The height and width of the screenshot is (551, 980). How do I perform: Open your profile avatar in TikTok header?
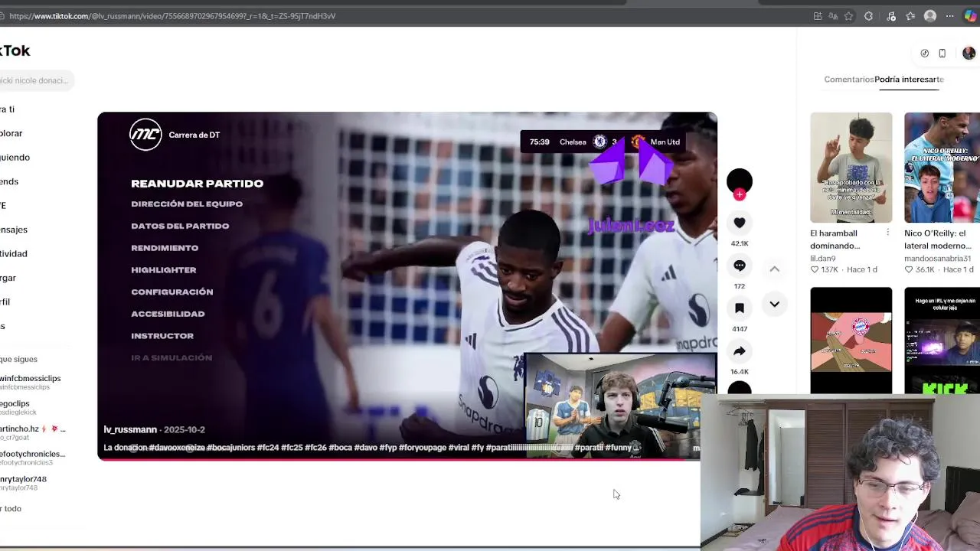[969, 54]
